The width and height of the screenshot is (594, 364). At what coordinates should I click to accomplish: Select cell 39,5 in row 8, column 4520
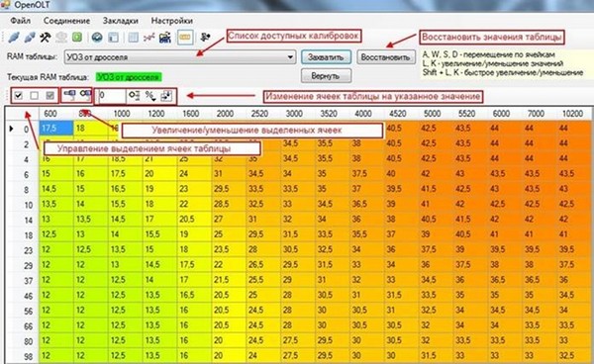(401, 189)
